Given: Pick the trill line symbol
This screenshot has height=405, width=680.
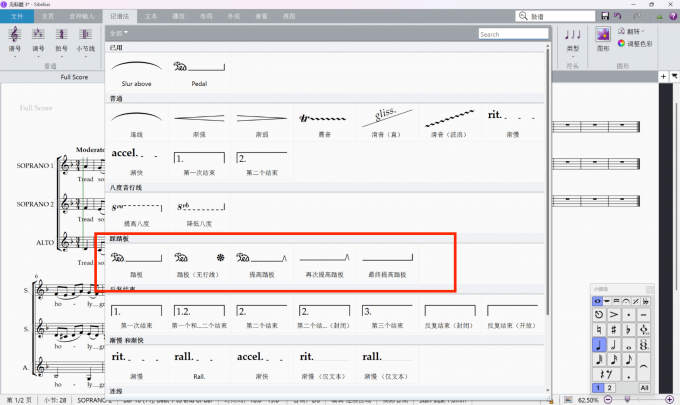Looking at the screenshot, I should tap(324, 123).
